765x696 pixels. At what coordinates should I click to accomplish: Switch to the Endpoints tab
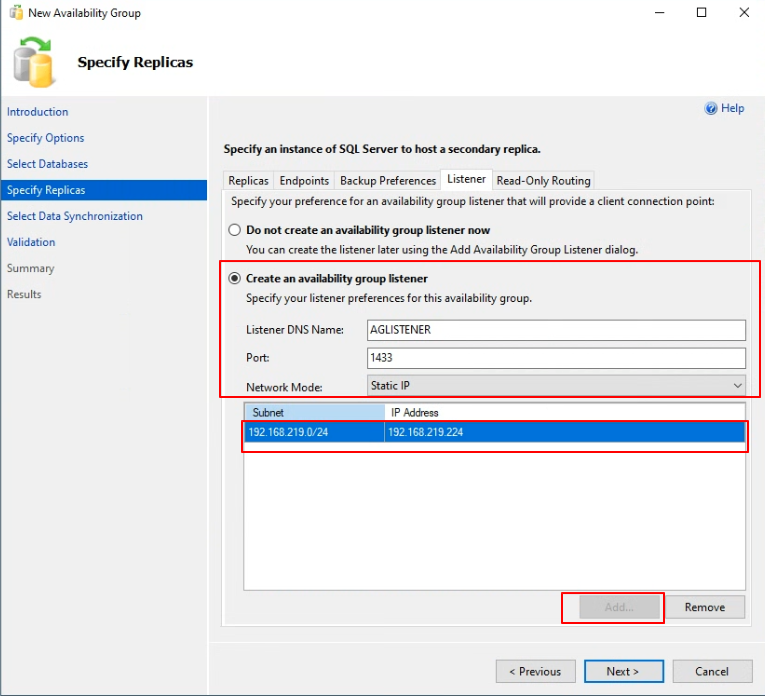point(304,180)
